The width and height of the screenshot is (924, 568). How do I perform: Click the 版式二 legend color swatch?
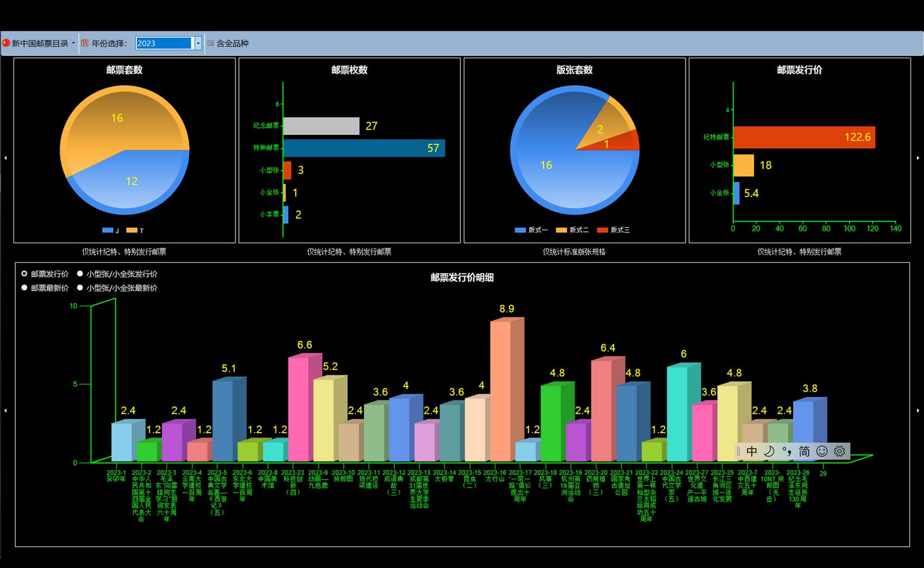561,230
